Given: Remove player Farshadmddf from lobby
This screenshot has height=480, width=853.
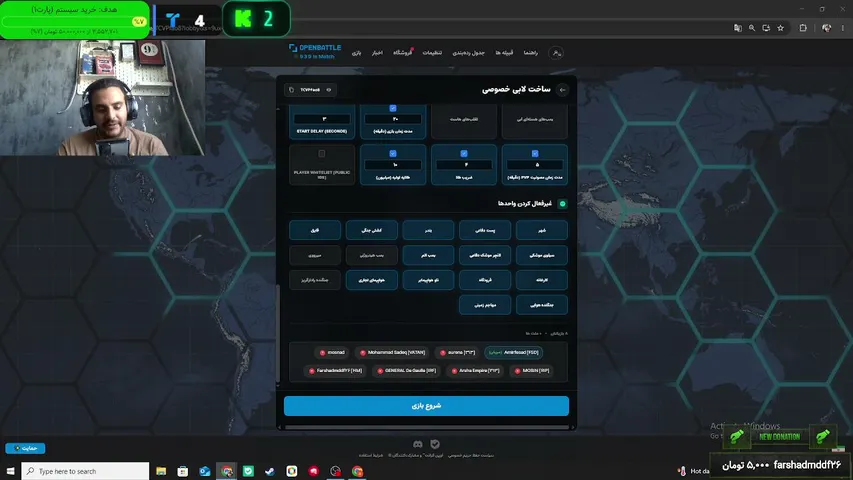Looking at the screenshot, I should tap(312, 371).
